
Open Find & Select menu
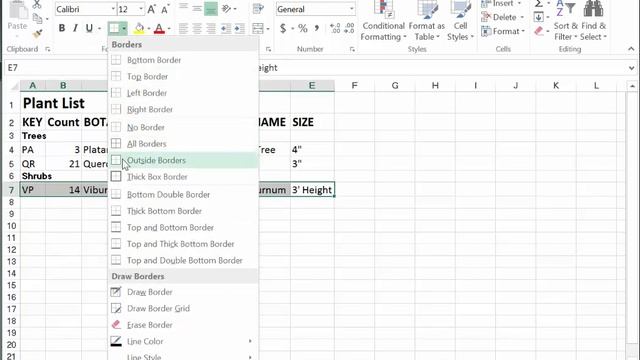593,21
